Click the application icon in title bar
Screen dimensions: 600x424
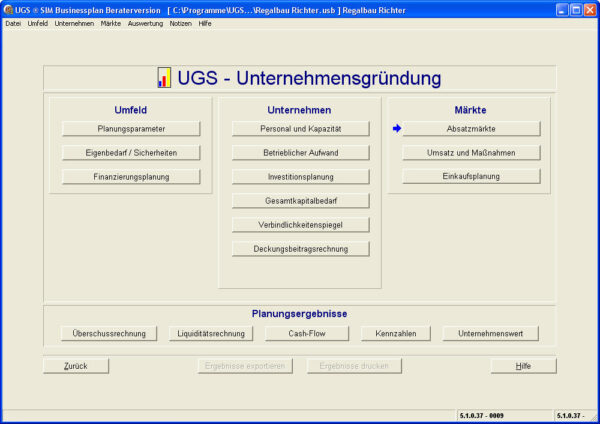tap(8, 10)
